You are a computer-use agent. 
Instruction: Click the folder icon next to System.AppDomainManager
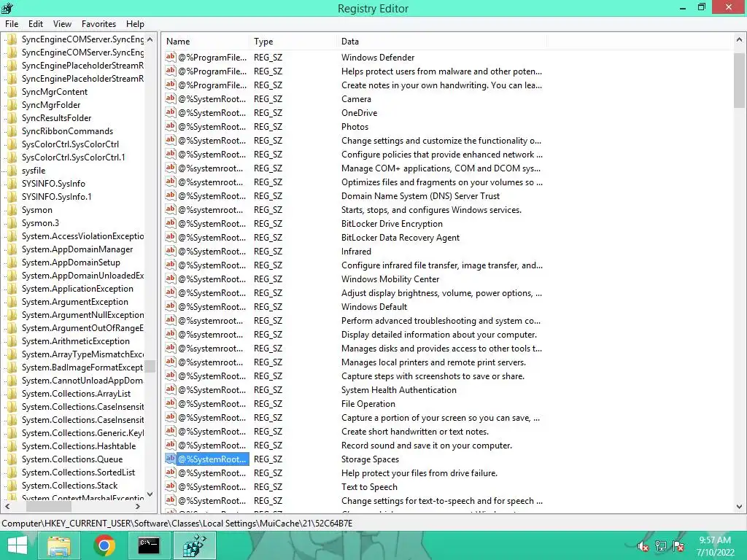click(x=12, y=249)
